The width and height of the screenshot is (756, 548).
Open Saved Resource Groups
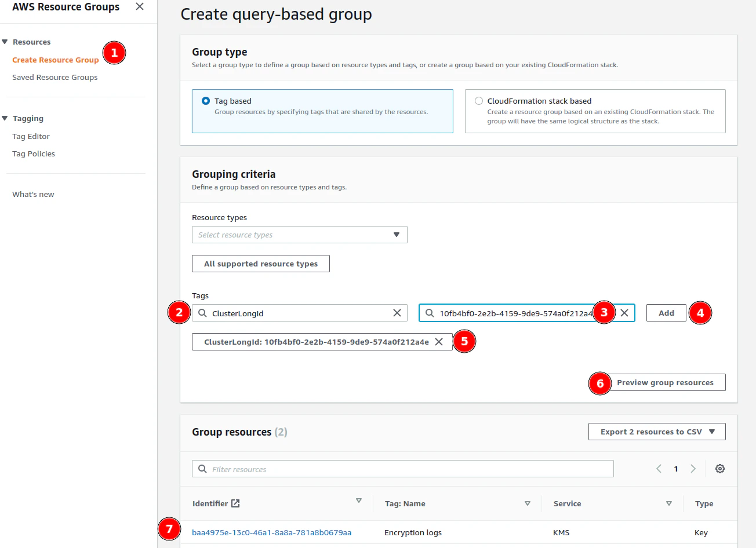point(54,77)
